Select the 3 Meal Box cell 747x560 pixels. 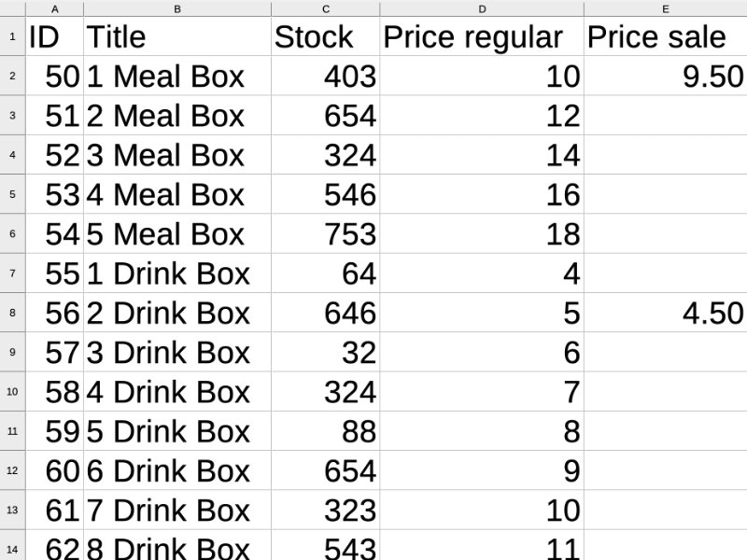click(177, 155)
